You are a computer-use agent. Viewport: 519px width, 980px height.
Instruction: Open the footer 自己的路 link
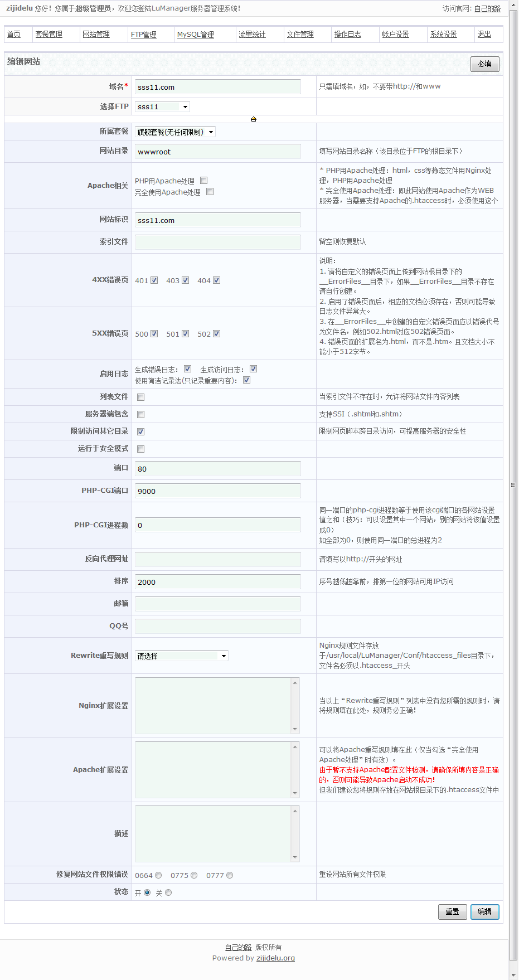(239, 947)
